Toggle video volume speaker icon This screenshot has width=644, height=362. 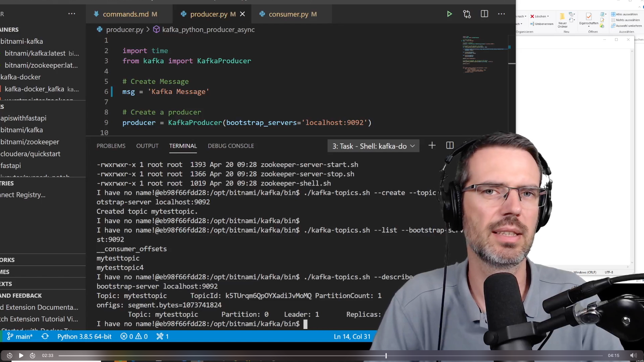[x=633, y=355]
